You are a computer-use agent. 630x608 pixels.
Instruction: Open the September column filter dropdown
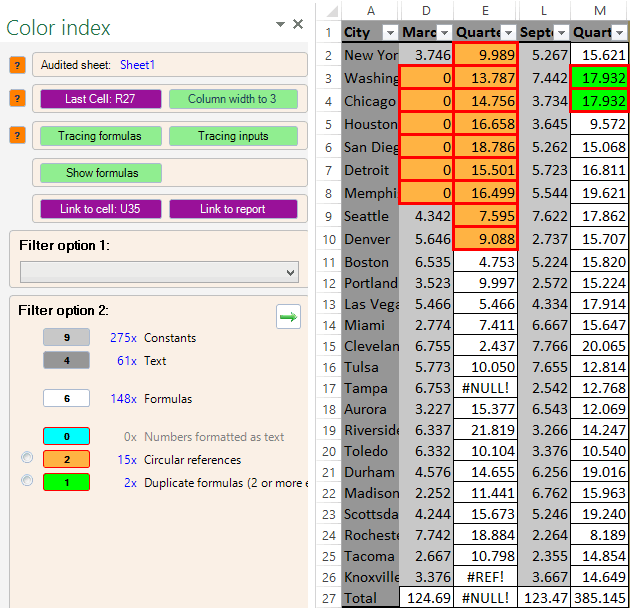[562, 33]
